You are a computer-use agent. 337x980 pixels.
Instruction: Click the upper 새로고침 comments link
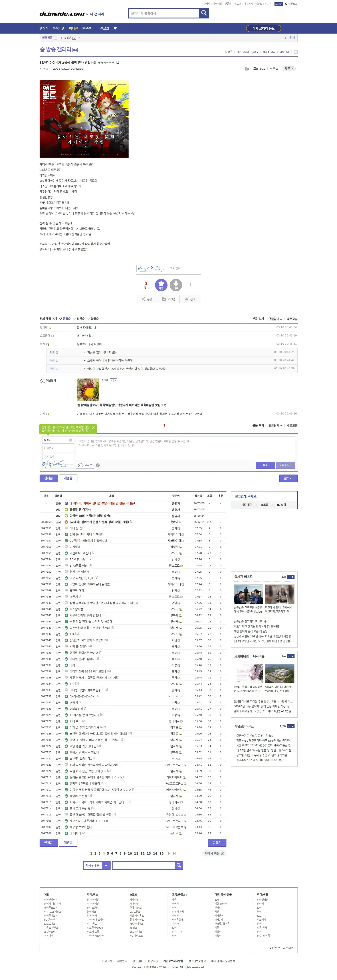(292, 319)
